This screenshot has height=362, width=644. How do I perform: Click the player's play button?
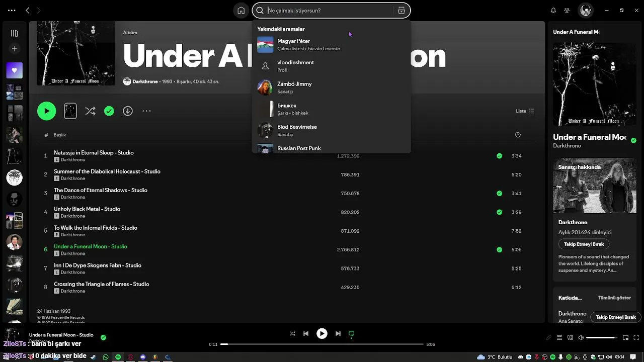pos(322,333)
